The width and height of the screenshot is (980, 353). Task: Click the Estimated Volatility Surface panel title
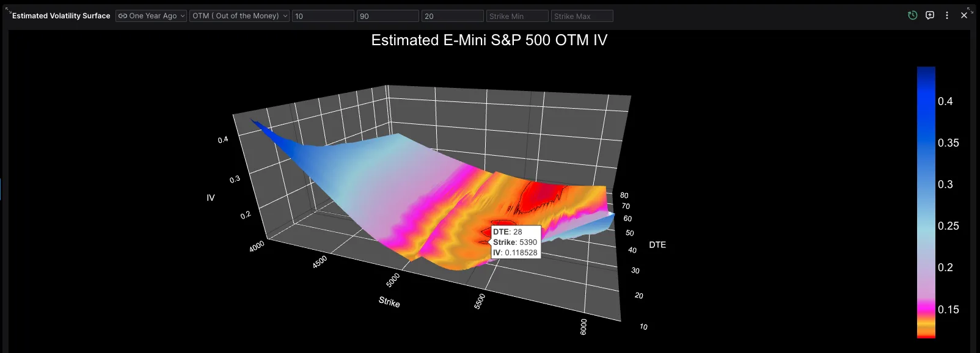[61, 16]
